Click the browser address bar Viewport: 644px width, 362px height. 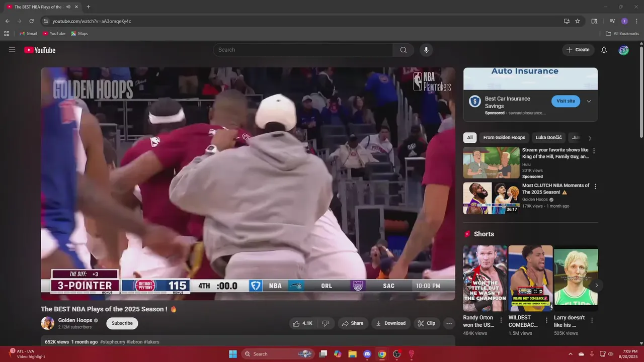pos(302,21)
